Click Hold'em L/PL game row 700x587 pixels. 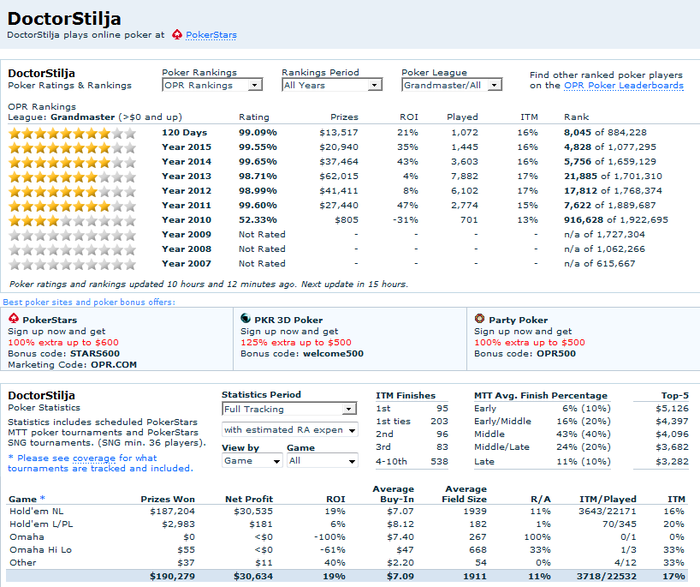coord(346,524)
